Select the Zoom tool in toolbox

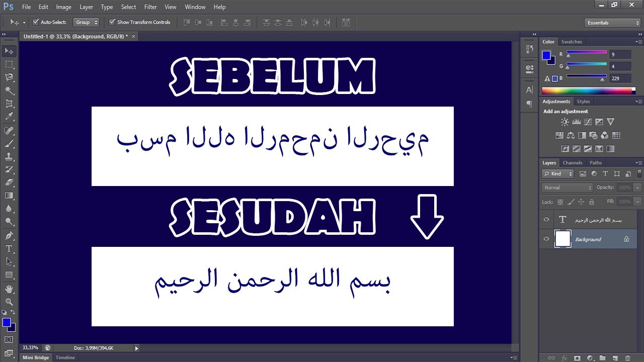click(x=9, y=302)
